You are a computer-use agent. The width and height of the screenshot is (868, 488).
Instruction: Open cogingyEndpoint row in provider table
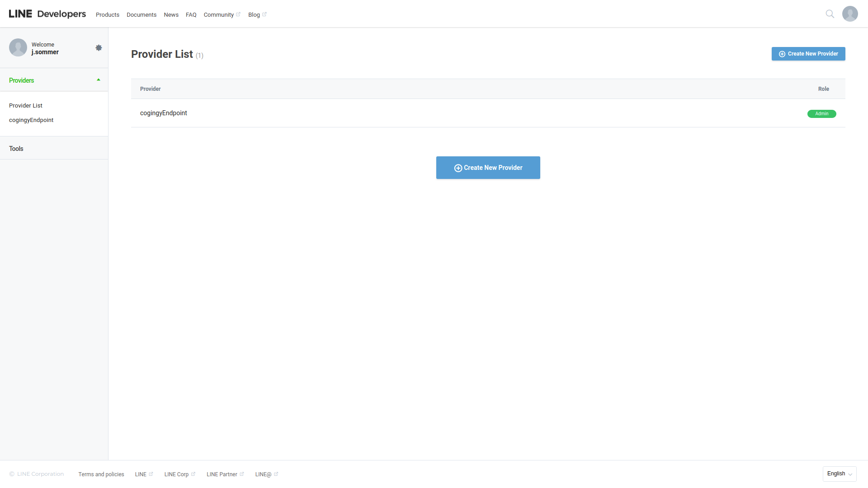tap(164, 113)
